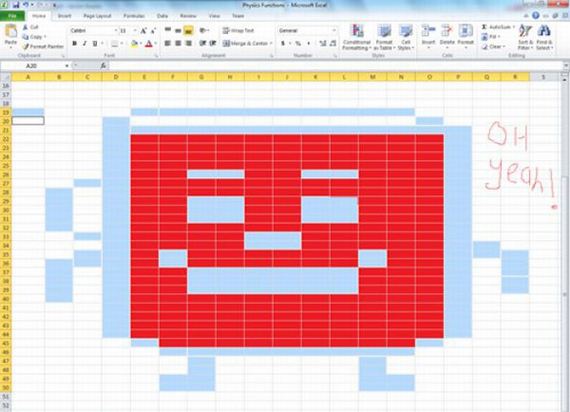
Task: Toggle the highlighted Bottom Align button
Action: (x=188, y=31)
